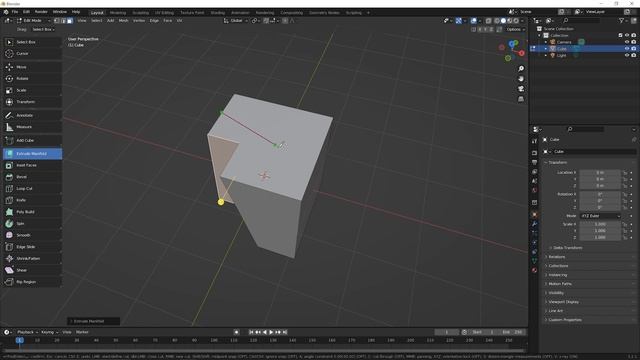The width and height of the screenshot is (640, 360).
Task: Activate the Shear tool
Action: [32, 270]
